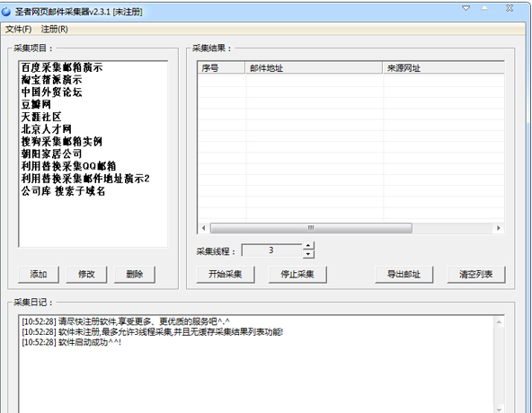Click the title bar dropdown triangle icon
Image resolution: width=532 pixels, height=413 pixels.
(466, 8)
